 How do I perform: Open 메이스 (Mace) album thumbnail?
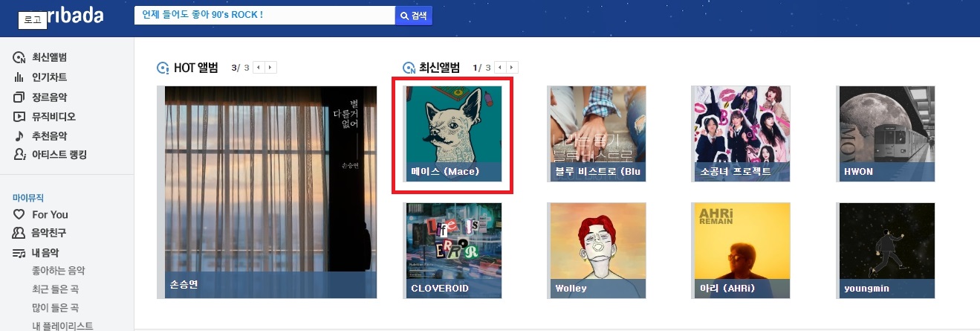pos(452,134)
